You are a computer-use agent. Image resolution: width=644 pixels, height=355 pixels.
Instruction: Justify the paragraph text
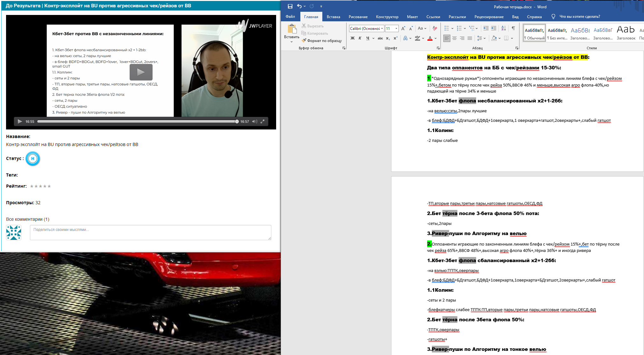470,38
